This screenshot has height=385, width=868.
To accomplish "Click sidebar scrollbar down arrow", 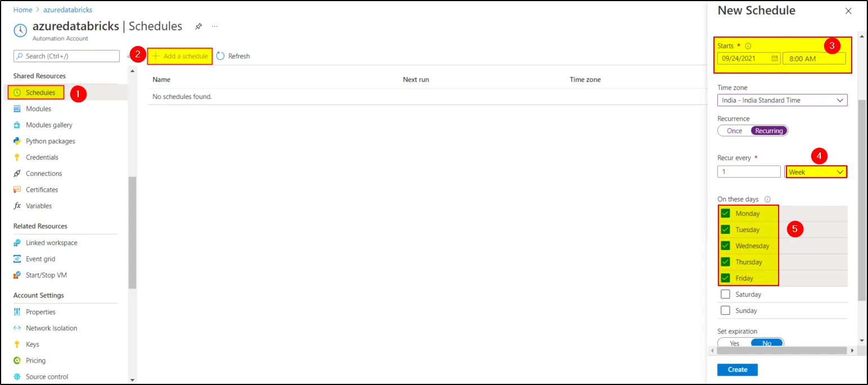I will coord(133,380).
